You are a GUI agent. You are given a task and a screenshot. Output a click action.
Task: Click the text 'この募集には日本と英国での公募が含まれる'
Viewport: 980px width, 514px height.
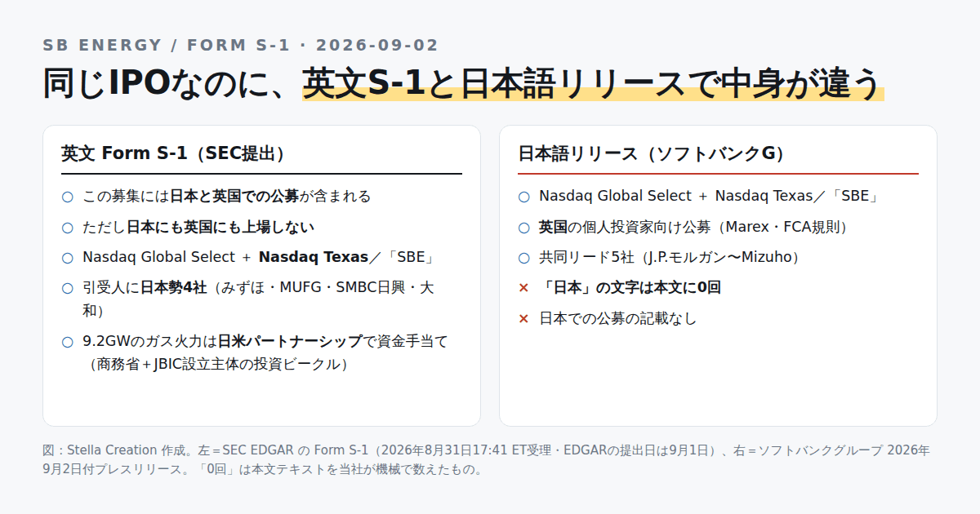(227, 197)
